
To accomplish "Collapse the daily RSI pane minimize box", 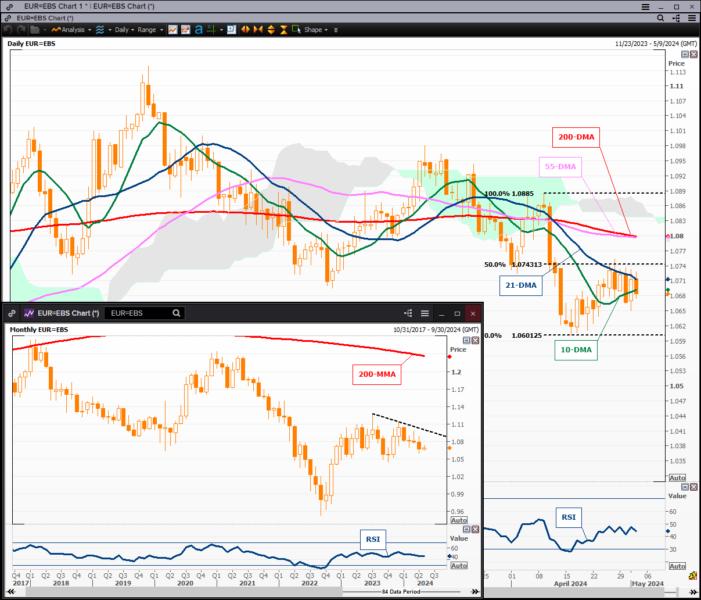I will pos(684,486).
